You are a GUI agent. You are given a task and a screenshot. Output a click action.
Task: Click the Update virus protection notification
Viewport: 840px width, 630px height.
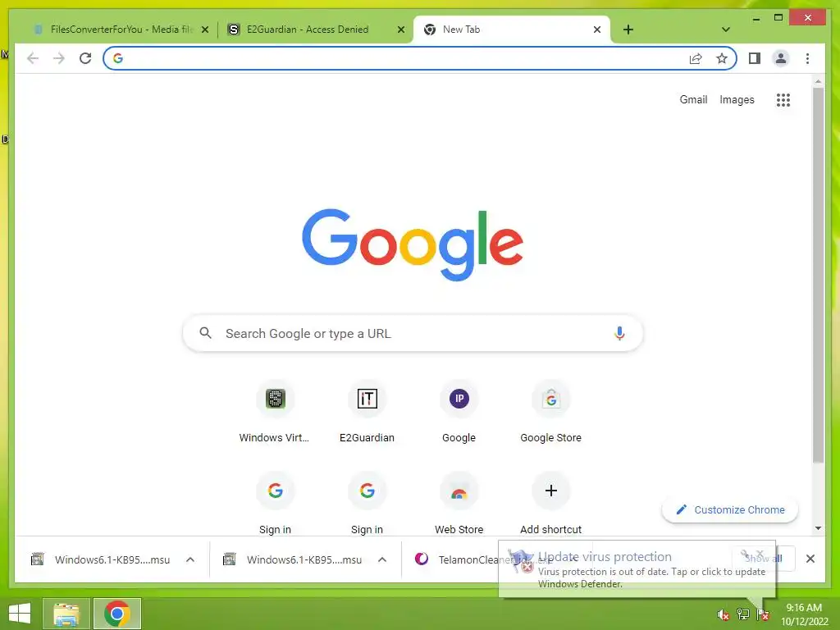(637, 569)
